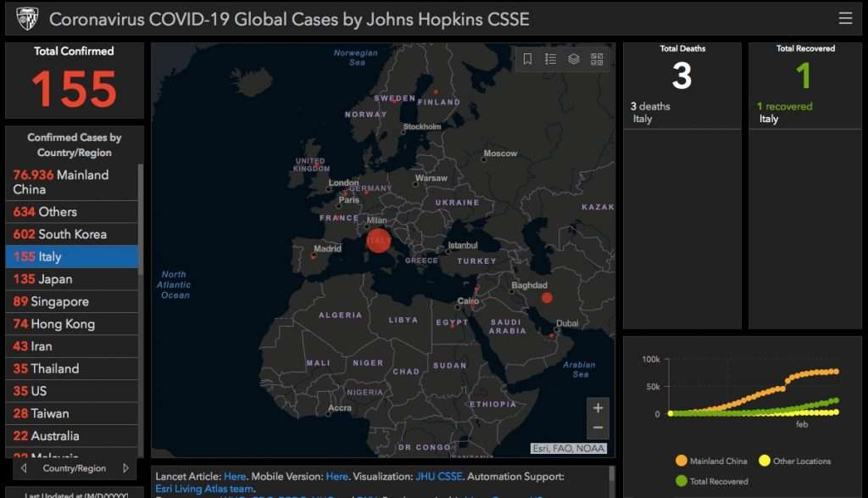Click the Moscow label on map
This screenshot has width=868, height=498.
click(500, 154)
